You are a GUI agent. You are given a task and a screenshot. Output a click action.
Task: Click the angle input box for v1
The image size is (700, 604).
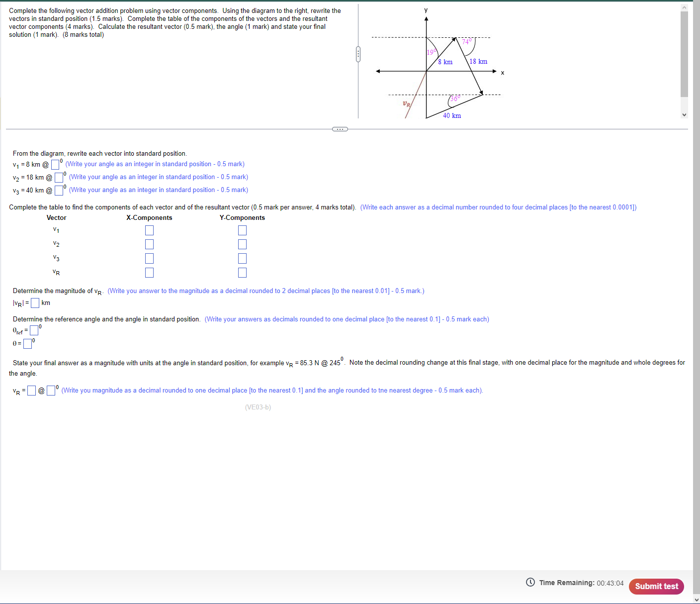(54, 164)
